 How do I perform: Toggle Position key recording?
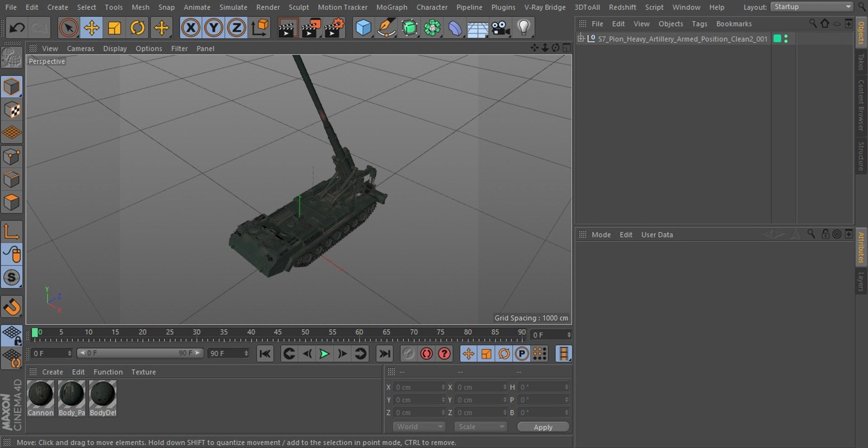pos(468,354)
